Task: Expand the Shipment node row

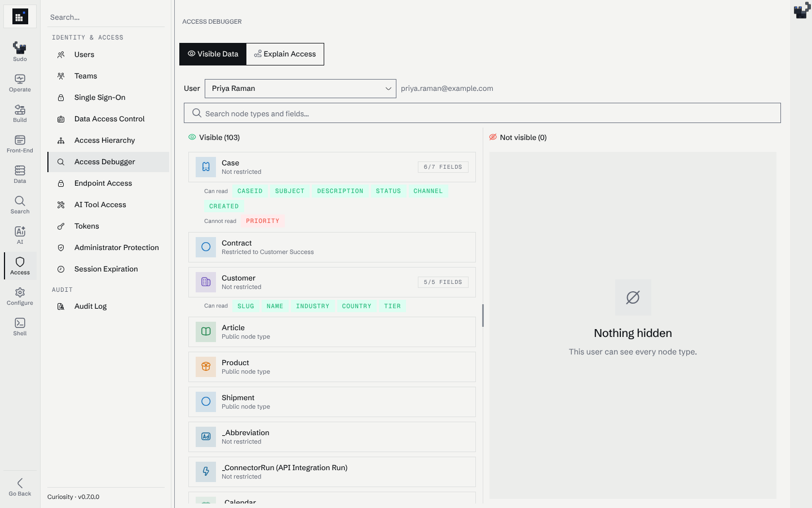Action: (x=332, y=402)
